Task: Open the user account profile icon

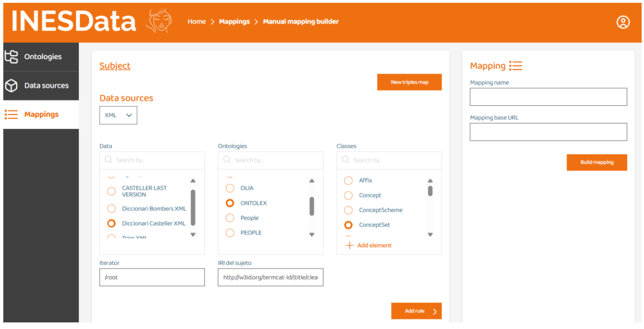Action: pyautogui.click(x=623, y=22)
